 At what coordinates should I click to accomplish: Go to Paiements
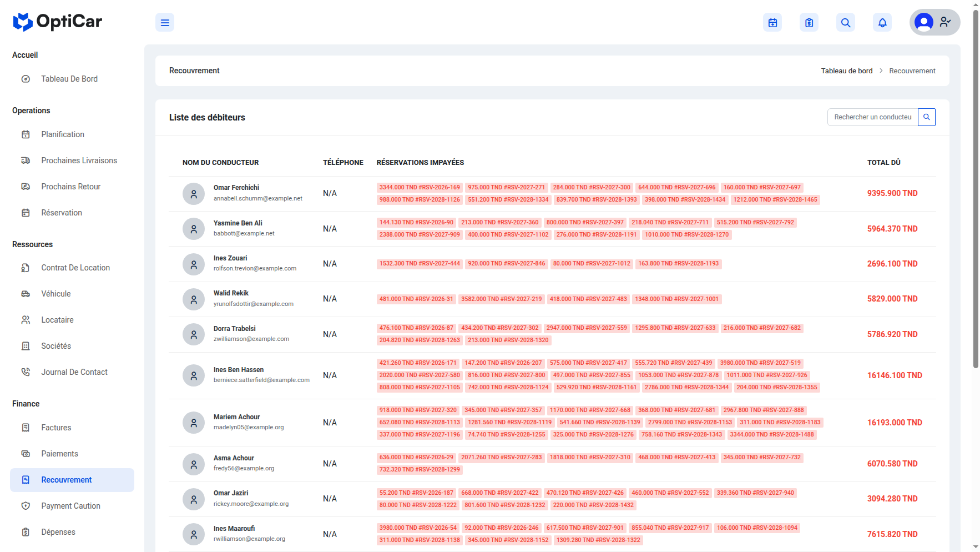72,454
